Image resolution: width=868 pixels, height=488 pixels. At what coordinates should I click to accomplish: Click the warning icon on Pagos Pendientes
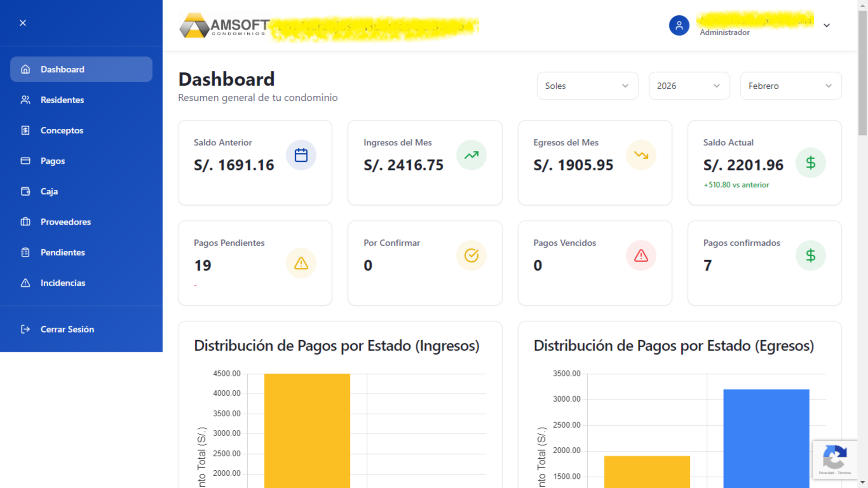point(301,263)
